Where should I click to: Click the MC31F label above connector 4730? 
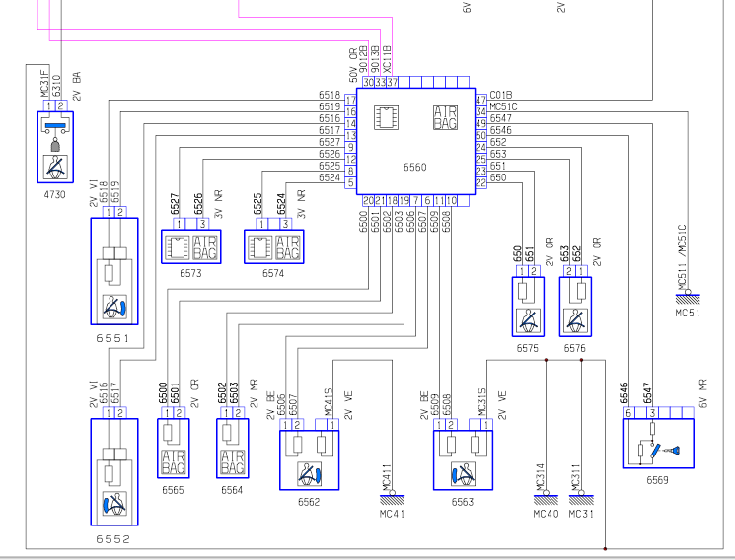pyautogui.click(x=44, y=85)
